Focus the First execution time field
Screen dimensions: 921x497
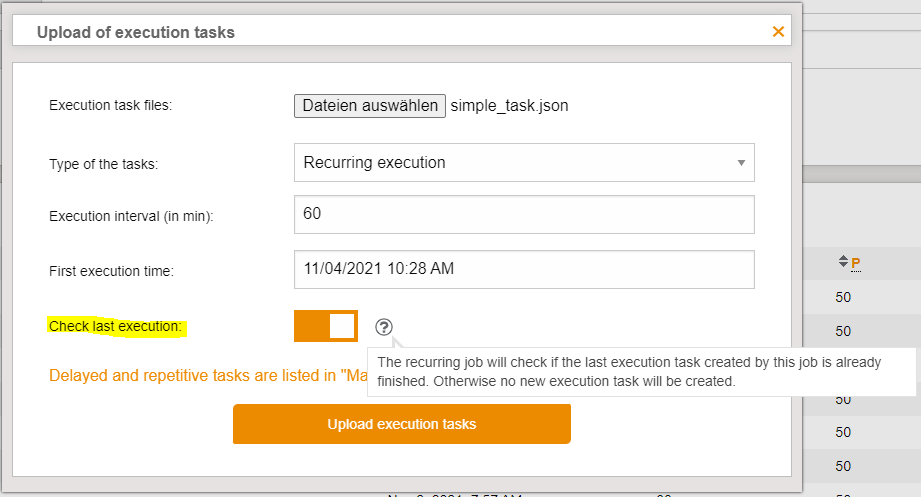tap(523, 268)
